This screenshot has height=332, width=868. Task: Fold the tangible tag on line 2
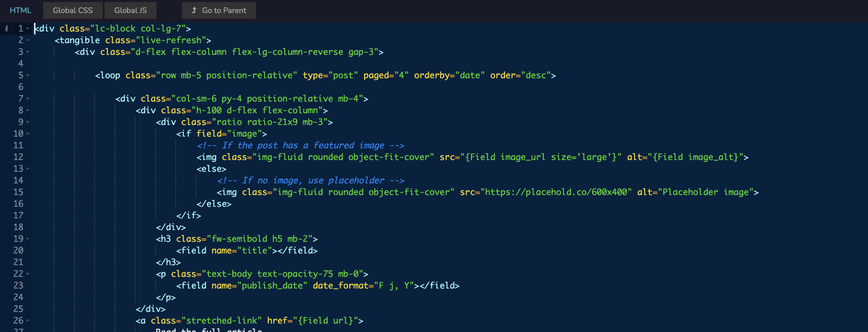coord(28,40)
